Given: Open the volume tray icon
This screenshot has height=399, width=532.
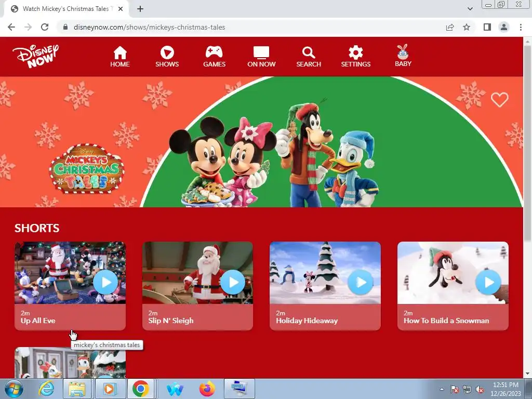Looking at the screenshot, I should pyautogui.click(x=480, y=389).
